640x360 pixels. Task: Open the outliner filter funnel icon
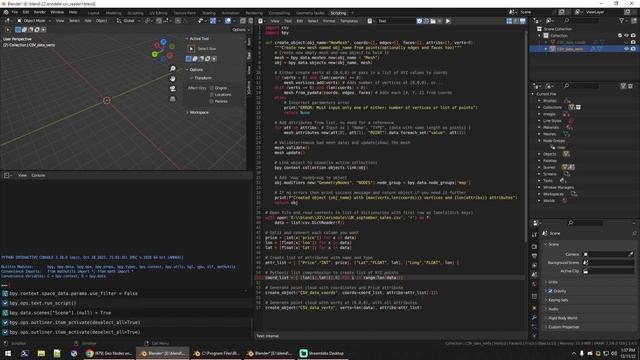[622, 20]
